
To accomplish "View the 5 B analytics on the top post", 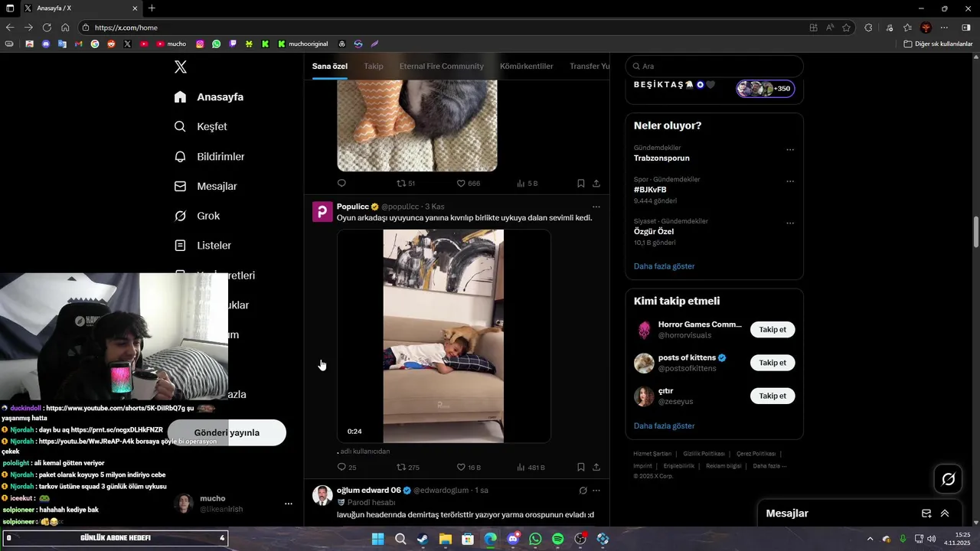I will click(x=528, y=184).
